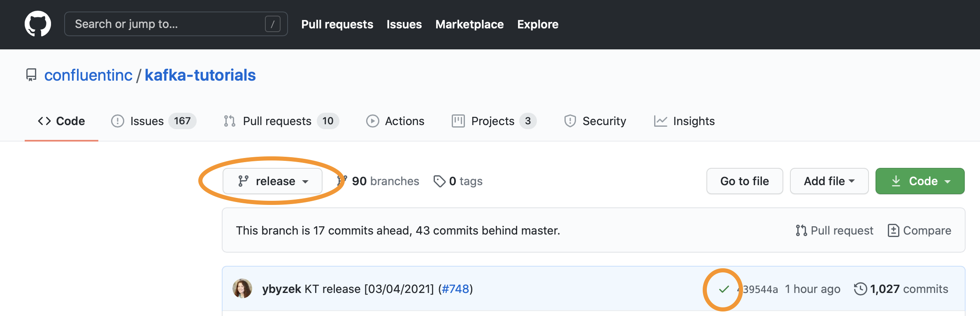980x316 pixels.
Task: Click the commit history clock icon
Action: [x=860, y=289]
